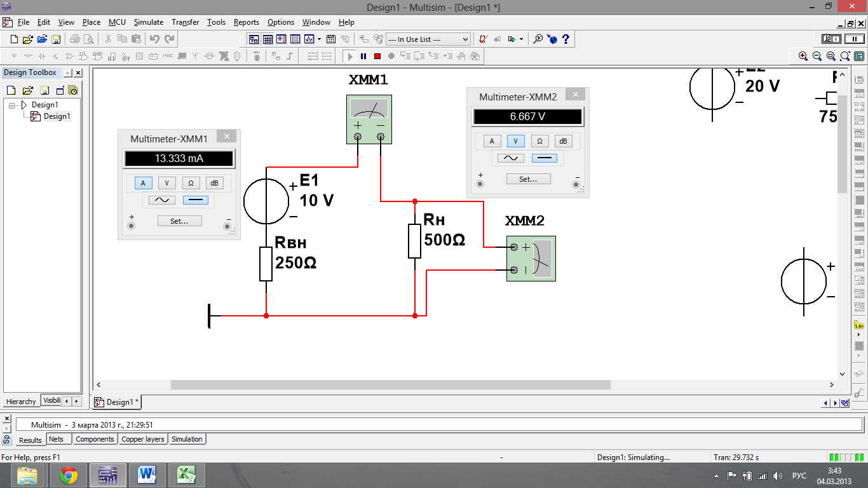This screenshot has height=488, width=868.
Task: Select V mode on Multimeter-XMM1
Action: pos(167,183)
